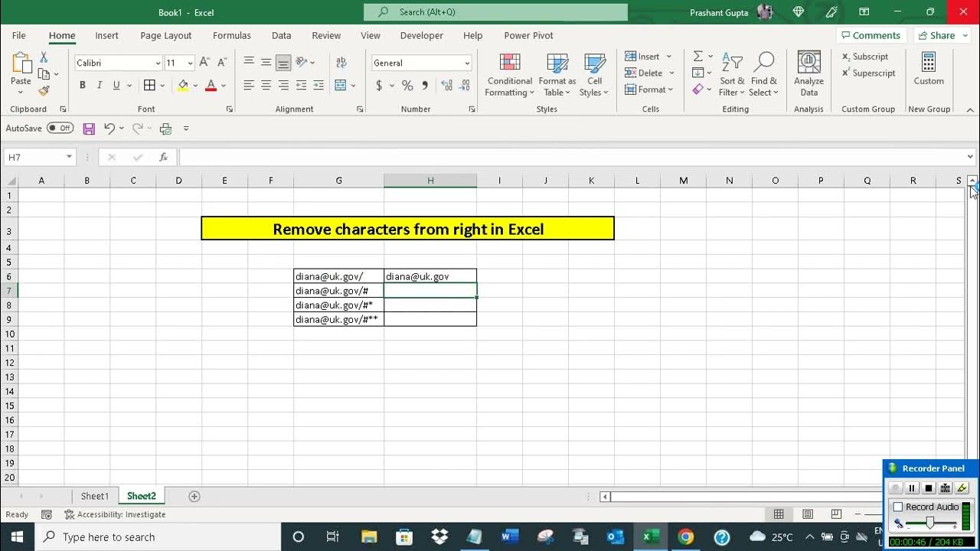Image resolution: width=980 pixels, height=551 pixels.
Task: Select cell G6 diana@uk.gov/
Action: click(339, 276)
